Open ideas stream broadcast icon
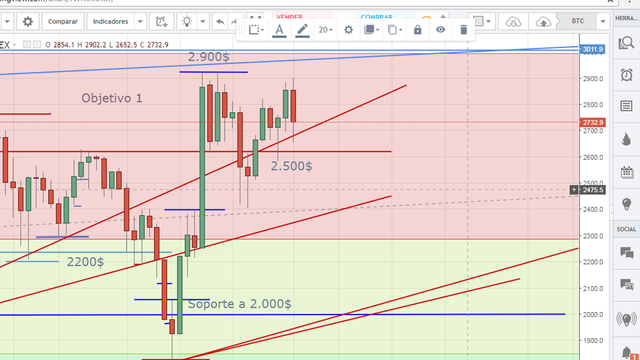 [626, 318]
